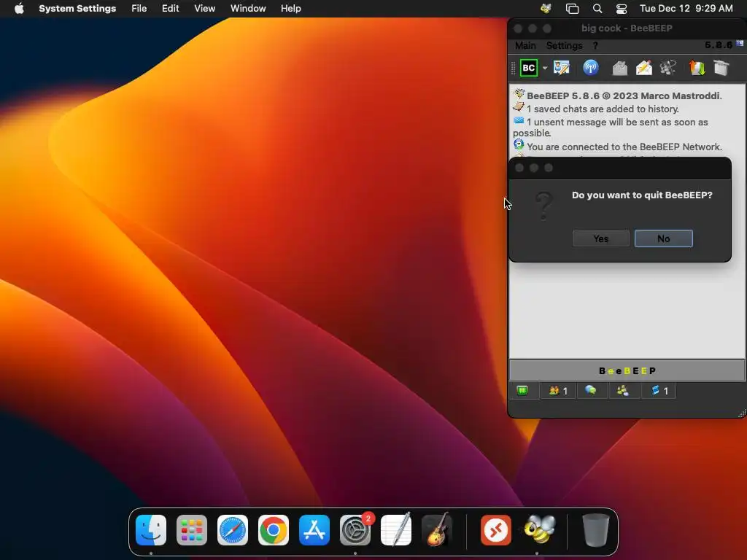Open BeeBEEP bee icon in the Dock
The height and width of the screenshot is (560, 747).
coord(539,529)
